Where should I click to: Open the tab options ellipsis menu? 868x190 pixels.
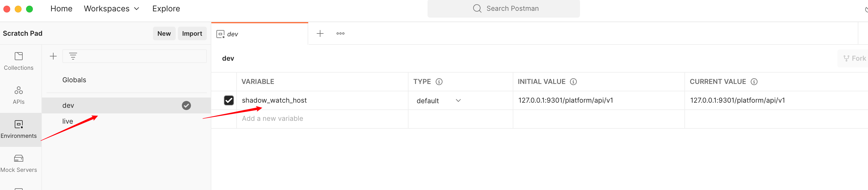pyautogui.click(x=340, y=33)
